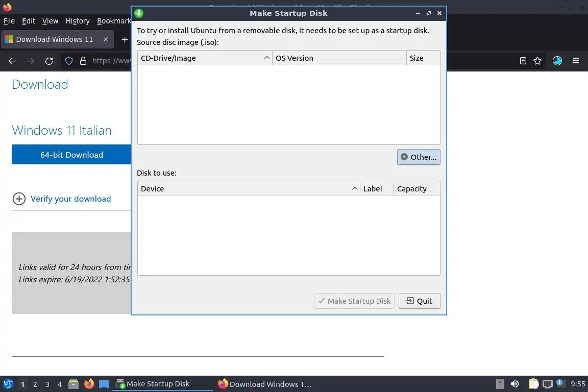This screenshot has height=392, width=588.
Task: Click the 9:55 taskbar clock
Action: point(578,384)
